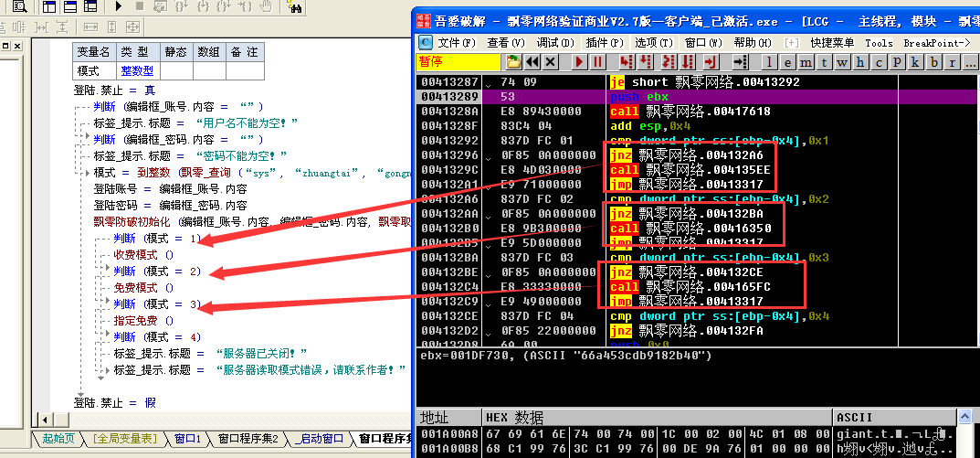The width and height of the screenshot is (980, 458).
Task: Run program with black play arrow in IDE
Action: point(120,7)
